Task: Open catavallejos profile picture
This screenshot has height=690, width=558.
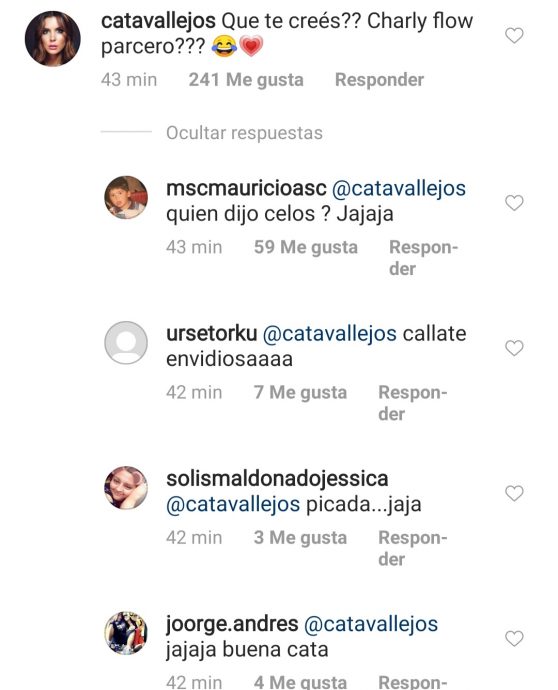Action: (x=53, y=39)
